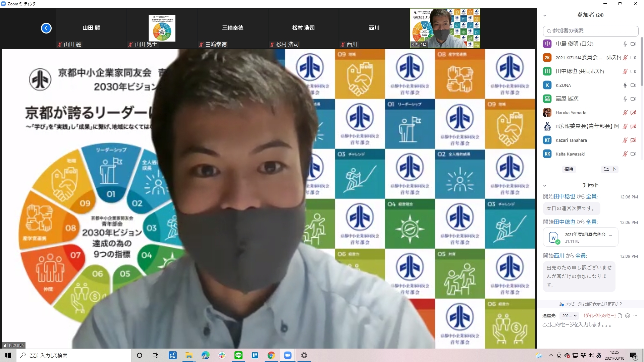Collapse the 参加者 panel chevron
The width and height of the screenshot is (644, 362).
tap(545, 15)
